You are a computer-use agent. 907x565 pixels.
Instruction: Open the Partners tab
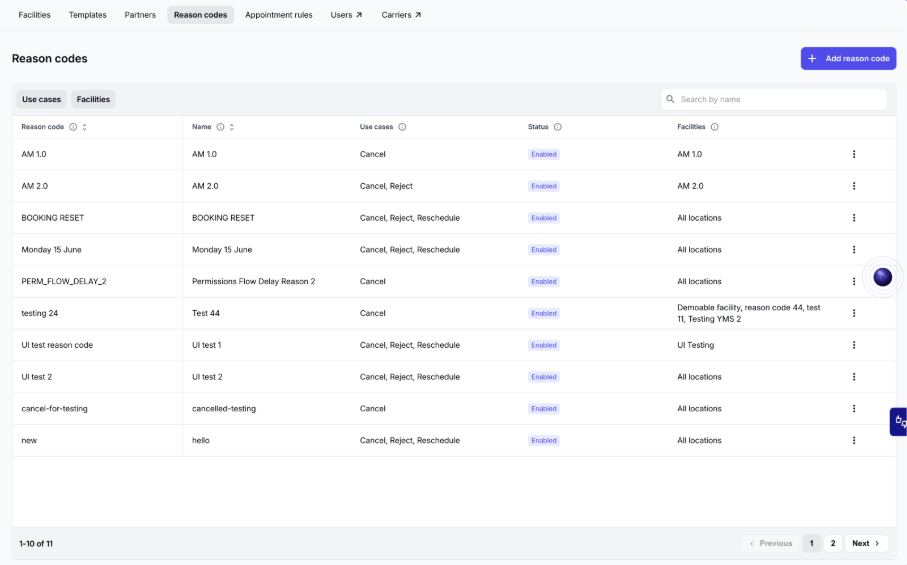pos(140,15)
